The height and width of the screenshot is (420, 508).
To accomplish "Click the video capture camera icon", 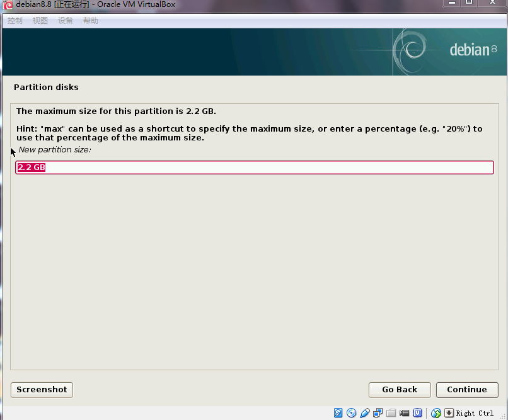I will [x=404, y=413].
